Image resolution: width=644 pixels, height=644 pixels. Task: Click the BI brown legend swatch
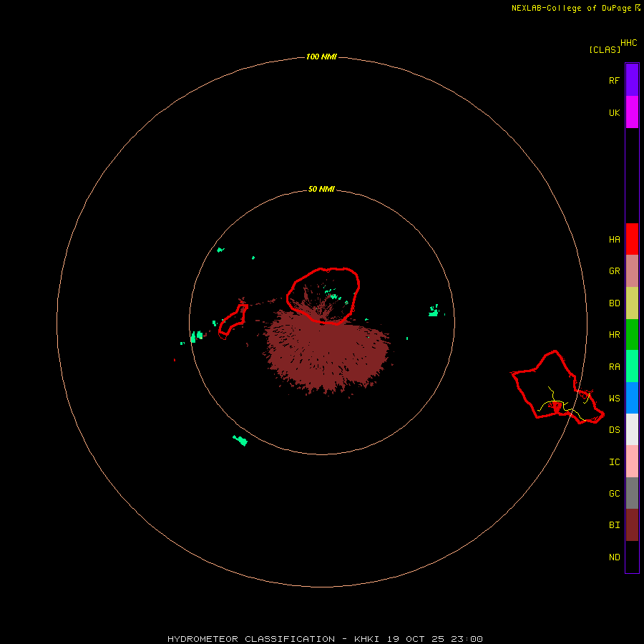[632, 525]
